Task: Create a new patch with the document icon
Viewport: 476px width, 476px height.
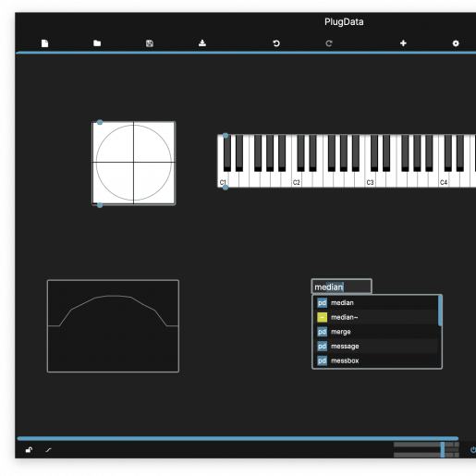Action: click(44, 43)
